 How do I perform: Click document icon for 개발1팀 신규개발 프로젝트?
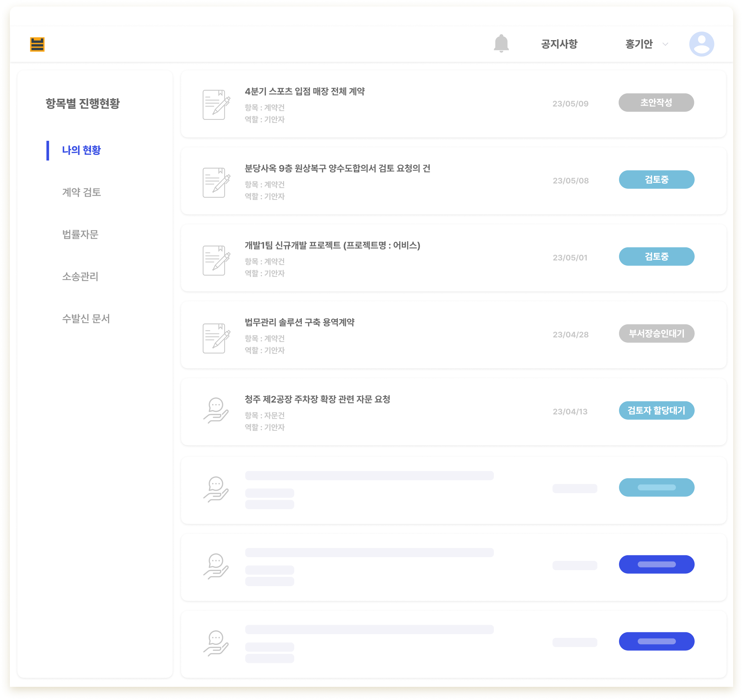[216, 260]
